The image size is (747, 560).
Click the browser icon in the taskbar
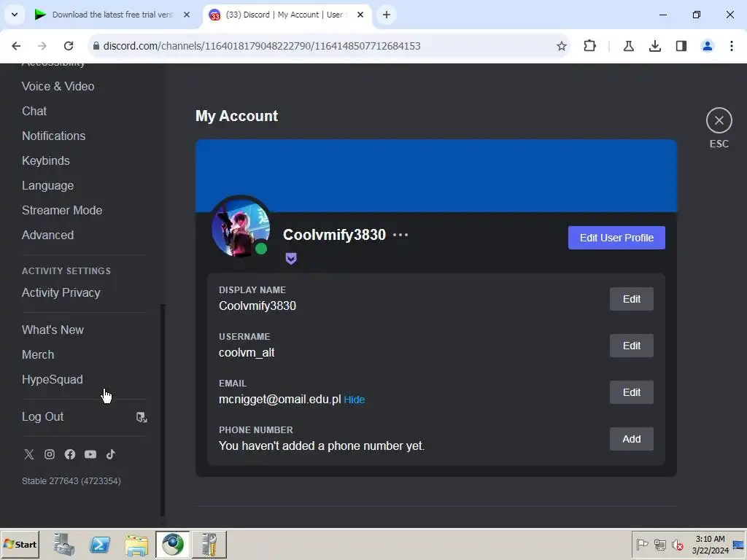(x=172, y=544)
